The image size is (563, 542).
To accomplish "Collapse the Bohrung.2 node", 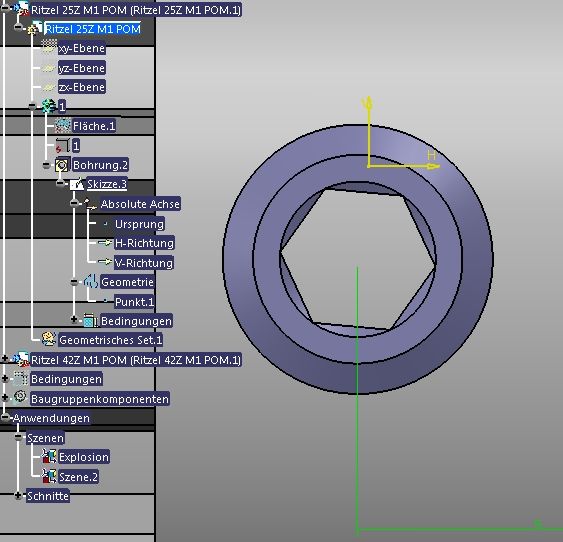I will tap(46, 165).
